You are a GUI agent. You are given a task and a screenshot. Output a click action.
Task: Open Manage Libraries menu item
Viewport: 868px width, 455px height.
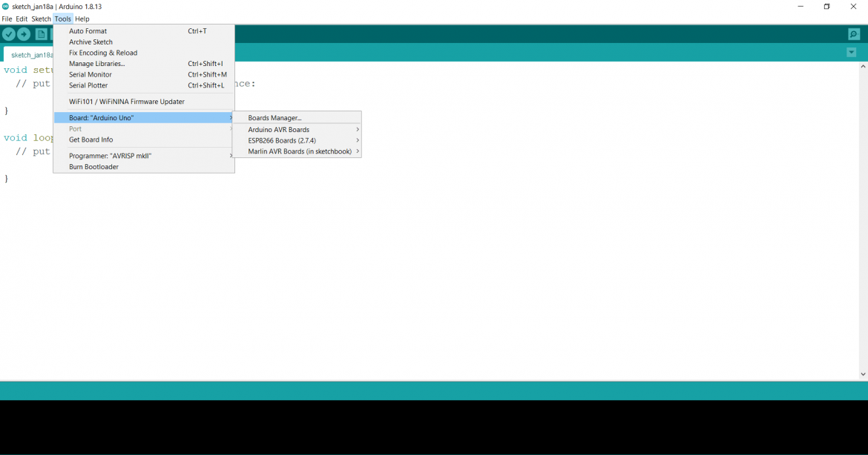click(x=97, y=64)
